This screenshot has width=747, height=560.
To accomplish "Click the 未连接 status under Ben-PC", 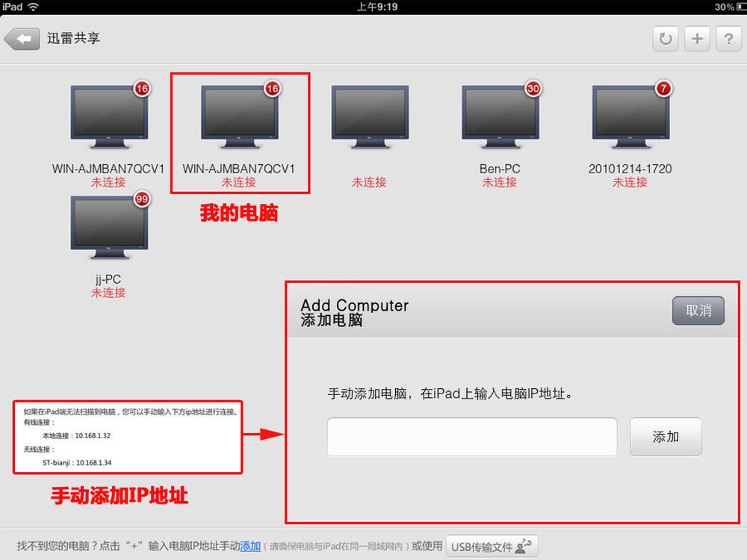I will (500, 182).
